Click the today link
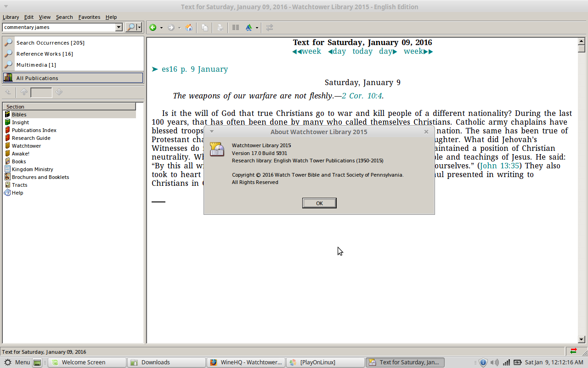Screen dimensions: 588x368 [362, 52]
